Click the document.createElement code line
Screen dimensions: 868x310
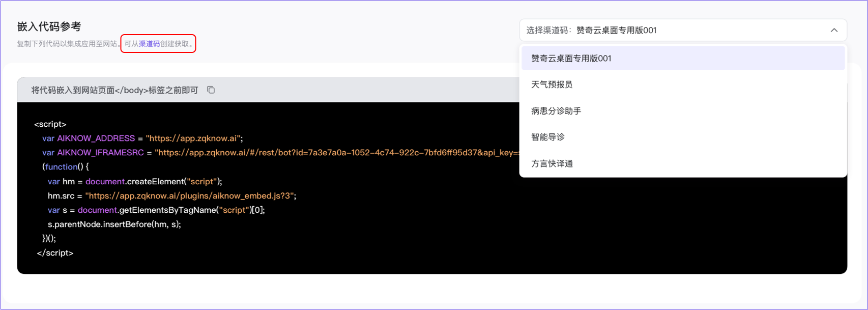[x=135, y=182]
